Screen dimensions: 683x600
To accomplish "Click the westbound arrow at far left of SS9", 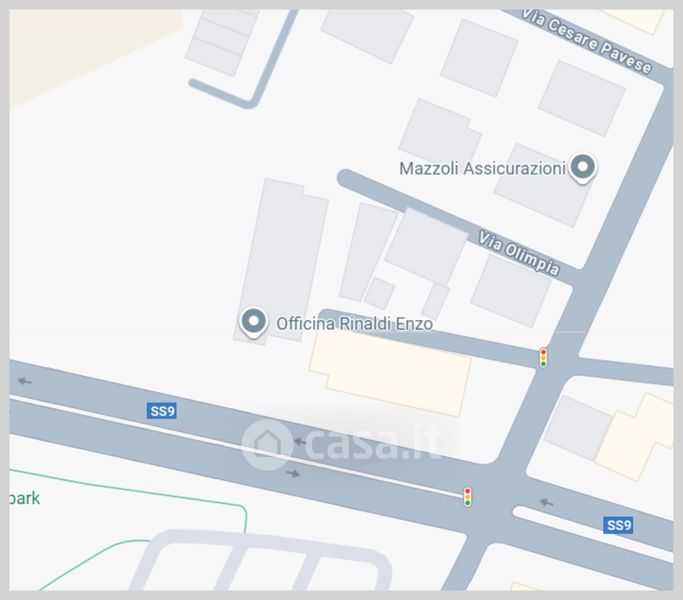I will 25,381.
